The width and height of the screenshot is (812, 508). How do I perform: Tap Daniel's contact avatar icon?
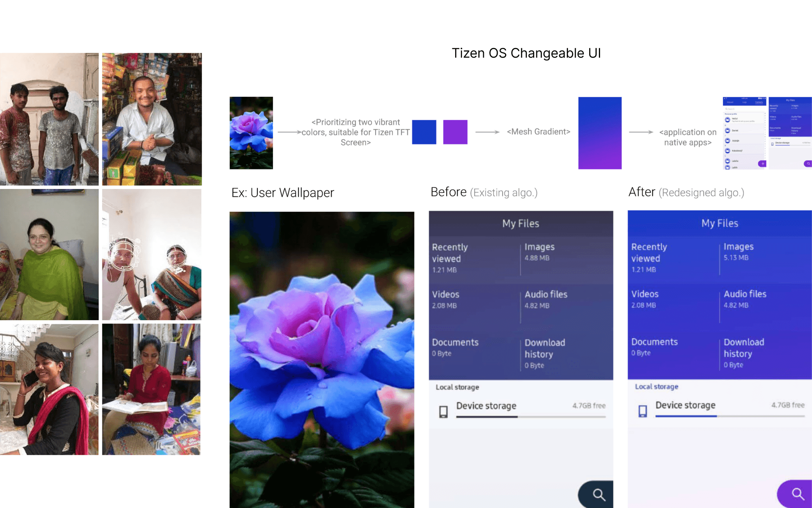point(728,131)
